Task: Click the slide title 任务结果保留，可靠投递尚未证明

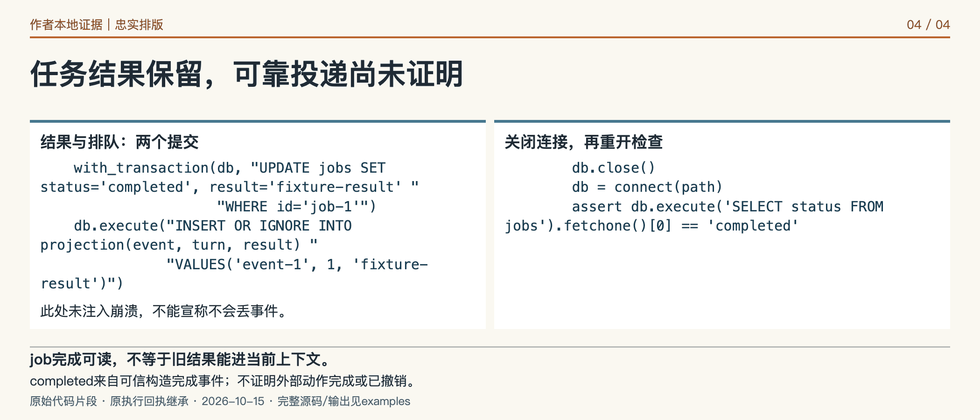Action: click(x=247, y=74)
